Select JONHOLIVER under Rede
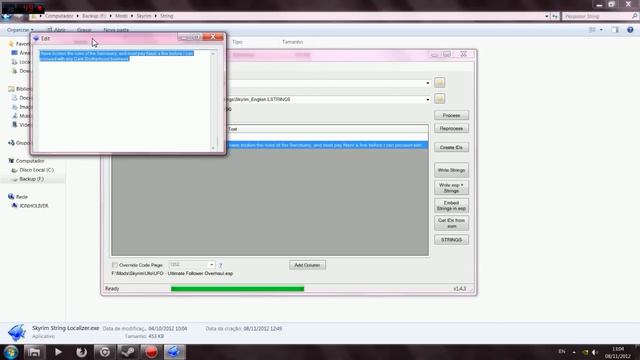 tap(34, 206)
